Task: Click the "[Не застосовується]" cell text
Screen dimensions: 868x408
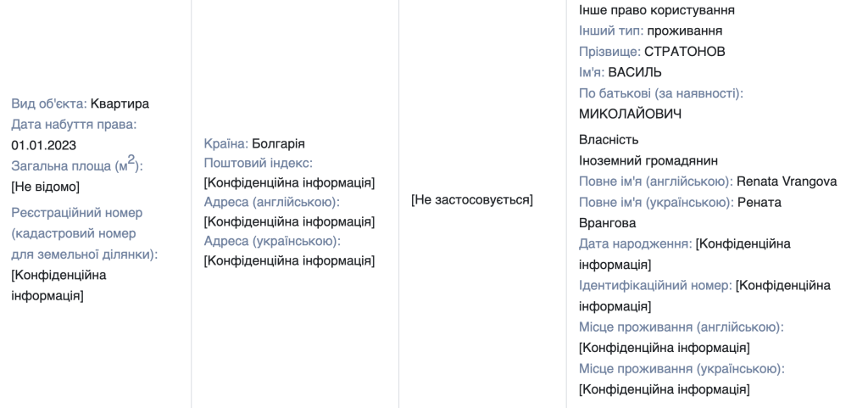Action: click(472, 200)
